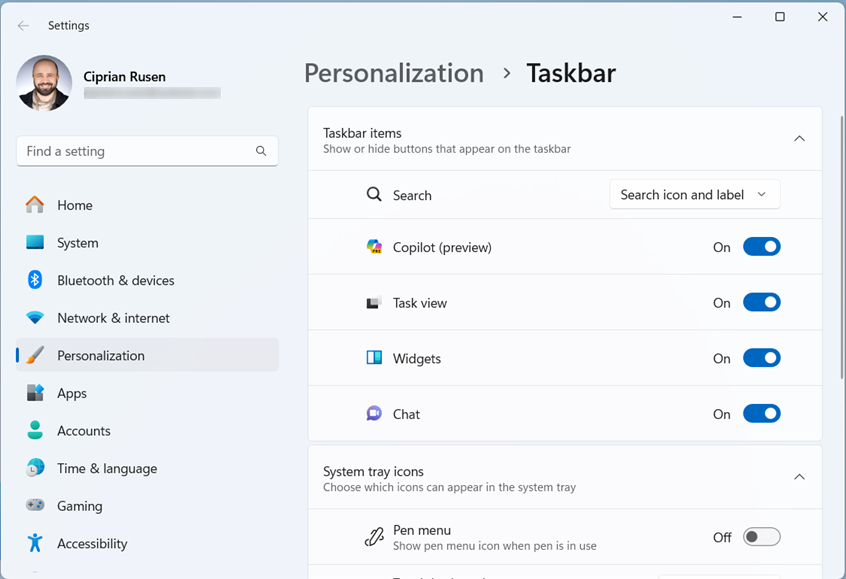Viewport: 846px width, 579px height.
Task: Click the Accounts person icon
Action: [x=35, y=430]
